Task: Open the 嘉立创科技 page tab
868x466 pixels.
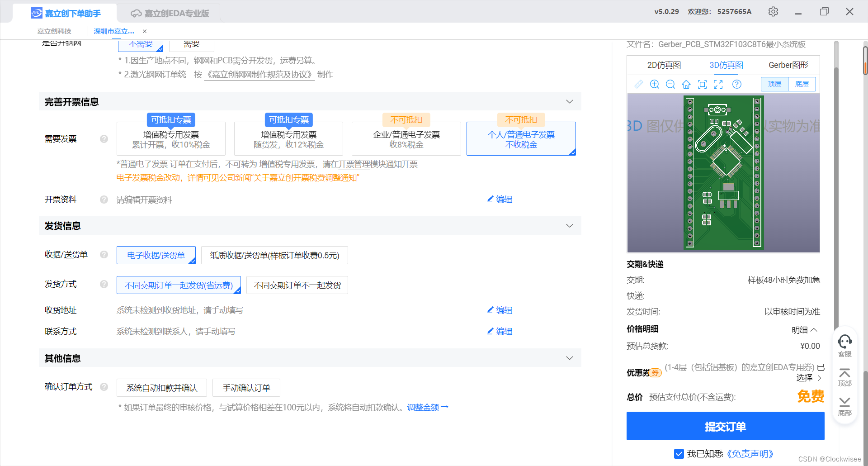Action: 54,31
